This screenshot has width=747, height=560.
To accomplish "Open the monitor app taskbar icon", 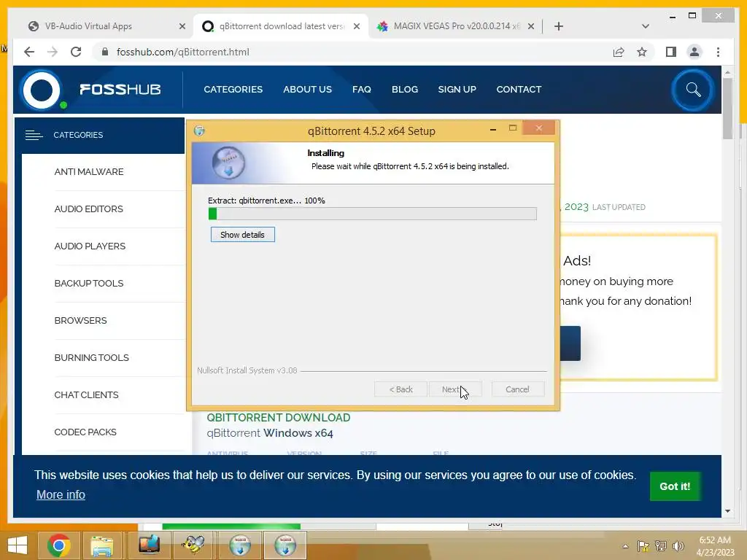I will pyautogui.click(x=149, y=545).
